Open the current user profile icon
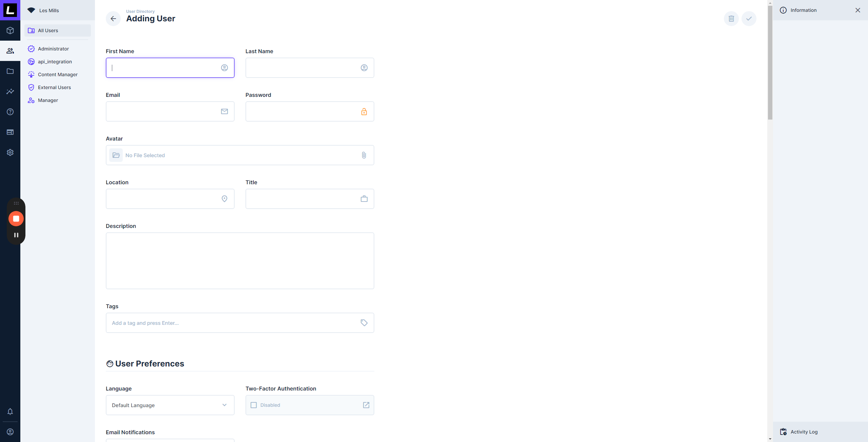 pyautogui.click(x=10, y=432)
